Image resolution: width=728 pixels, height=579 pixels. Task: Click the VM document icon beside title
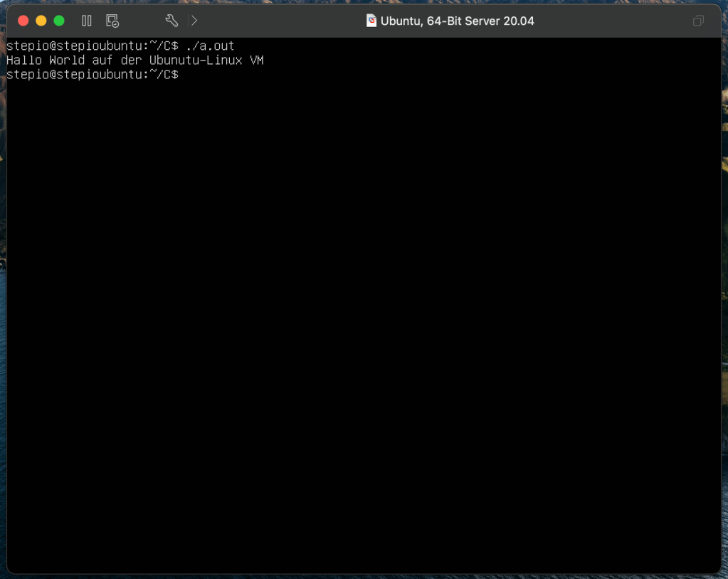pyautogui.click(x=371, y=21)
